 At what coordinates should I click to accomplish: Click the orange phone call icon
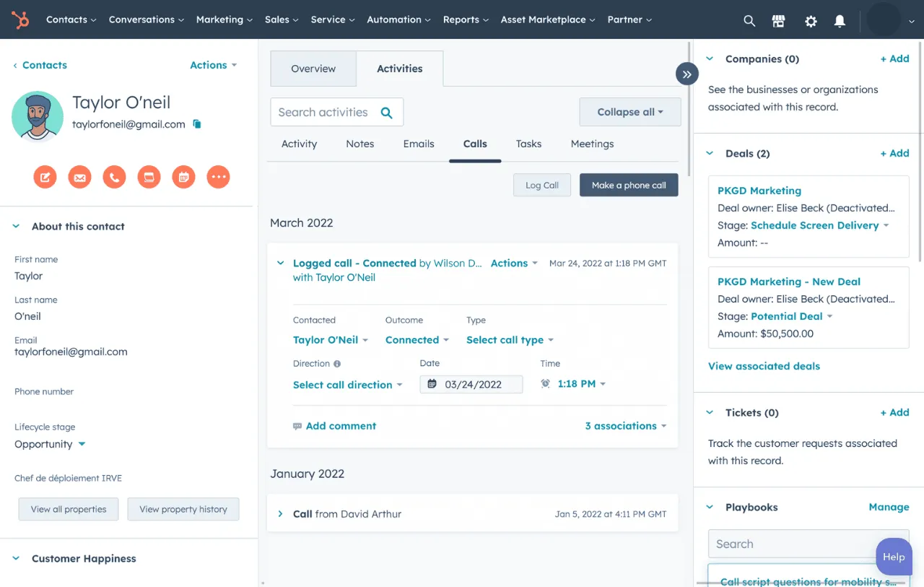point(114,177)
